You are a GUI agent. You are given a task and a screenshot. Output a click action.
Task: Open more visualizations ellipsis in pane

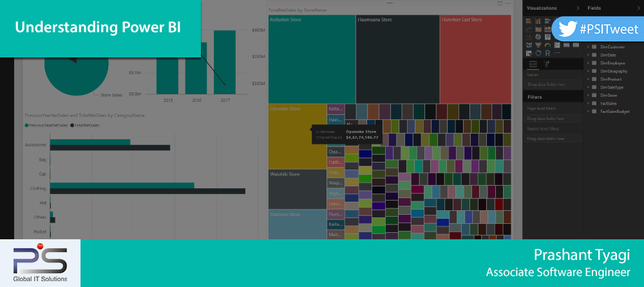pos(557,53)
